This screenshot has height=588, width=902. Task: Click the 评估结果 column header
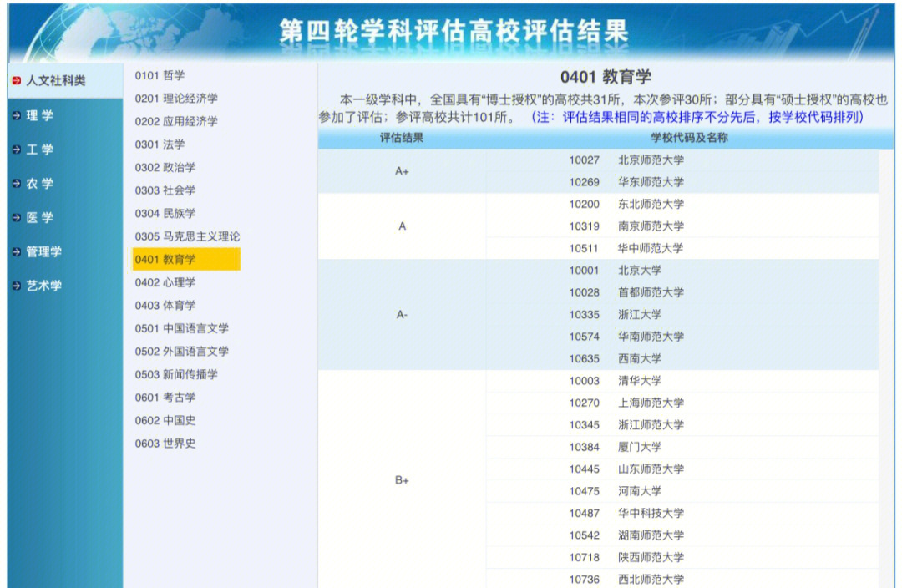(x=402, y=138)
